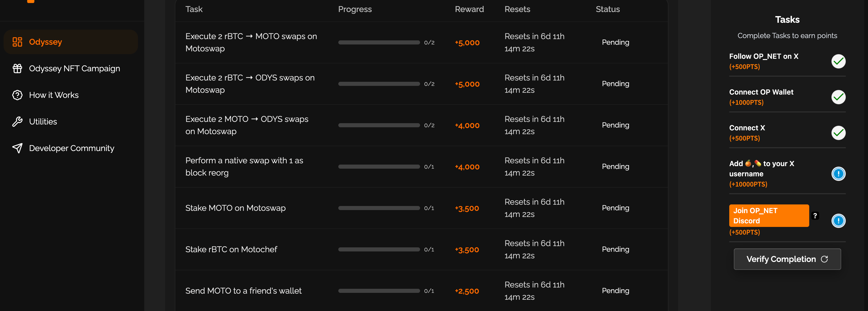
Task: Click the alert icon for X username task
Action: tap(838, 174)
